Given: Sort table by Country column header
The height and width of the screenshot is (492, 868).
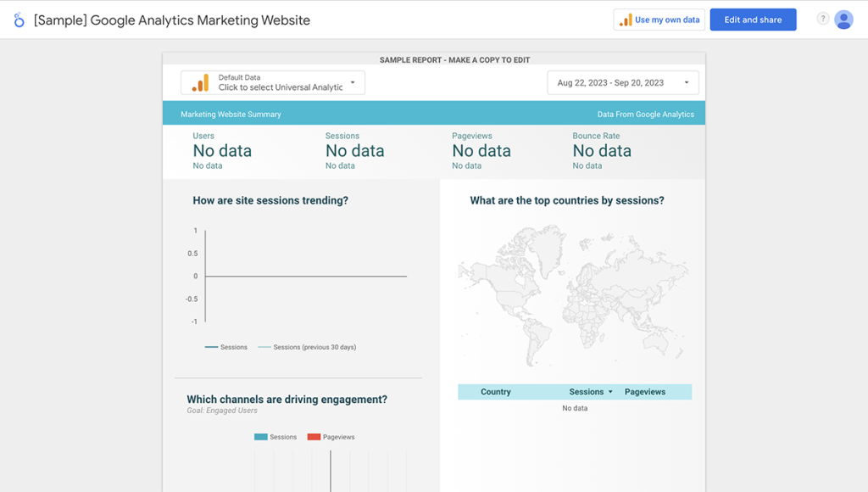Looking at the screenshot, I should (496, 392).
